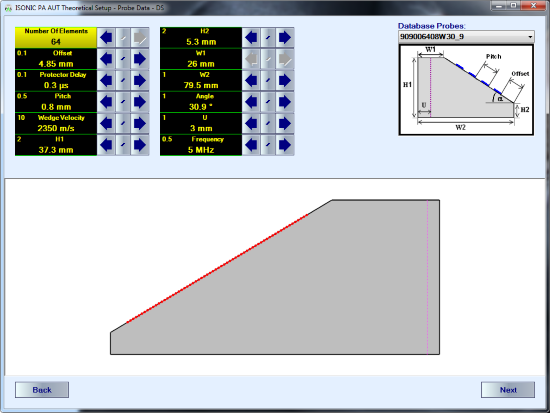550x413 pixels.
Task: Decrease Angle value with left arrow
Action: (x=251, y=102)
